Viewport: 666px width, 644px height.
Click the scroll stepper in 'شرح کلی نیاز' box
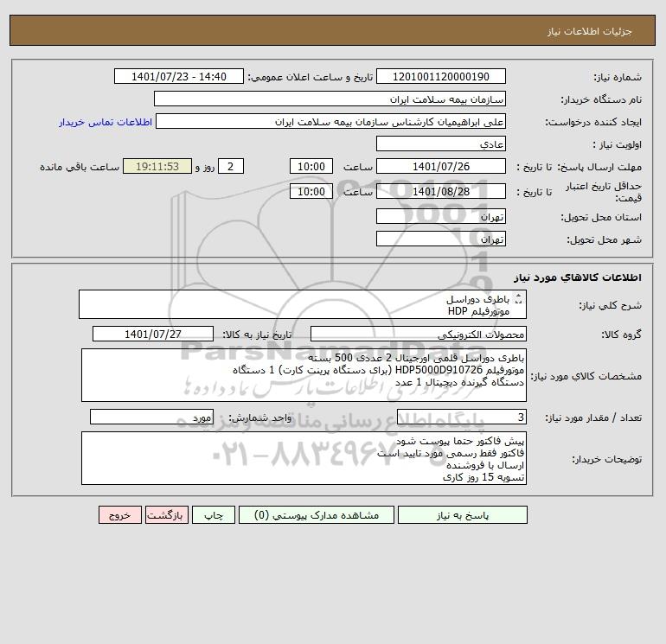(x=518, y=299)
